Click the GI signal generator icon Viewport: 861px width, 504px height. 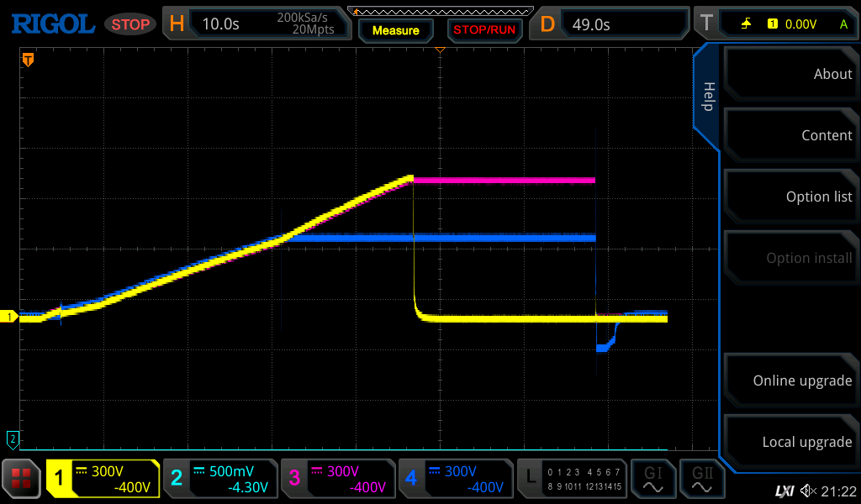(x=652, y=479)
